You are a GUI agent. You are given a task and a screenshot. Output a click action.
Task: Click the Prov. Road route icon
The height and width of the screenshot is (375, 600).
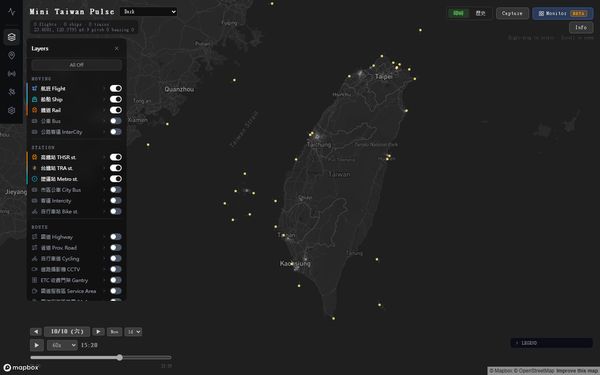coord(34,248)
